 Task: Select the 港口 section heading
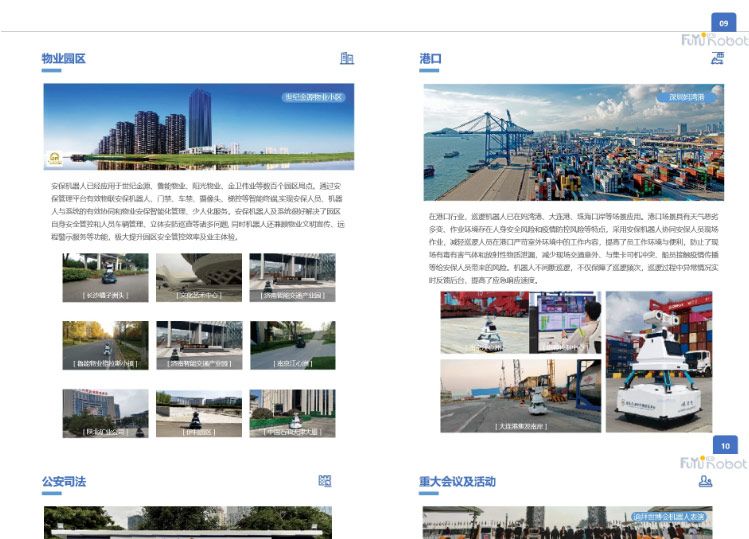tap(430, 59)
